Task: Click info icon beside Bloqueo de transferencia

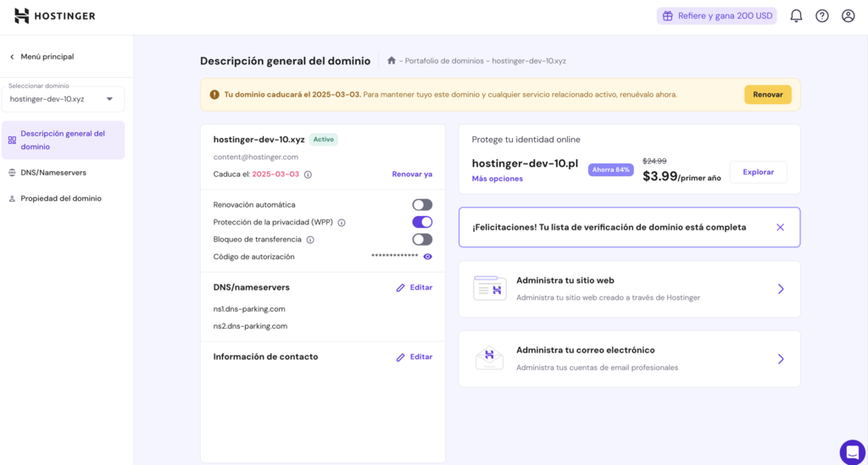Action: pos(310,240)
